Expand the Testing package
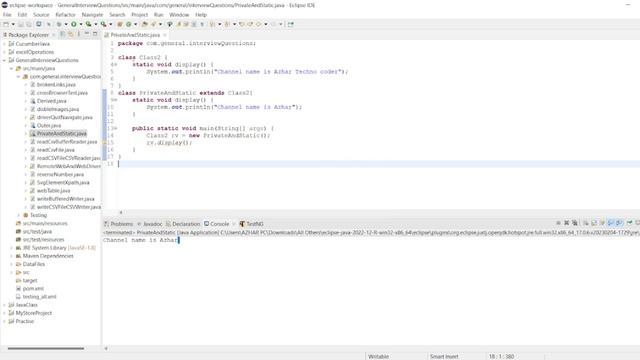The image size is (640, 360). (x=18, y=215)
